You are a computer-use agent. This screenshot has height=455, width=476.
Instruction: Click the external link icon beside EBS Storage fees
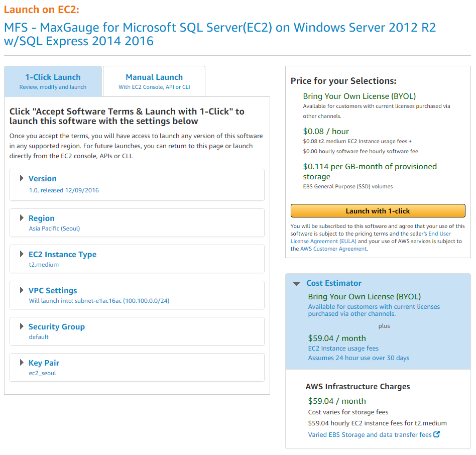(436, 434)
